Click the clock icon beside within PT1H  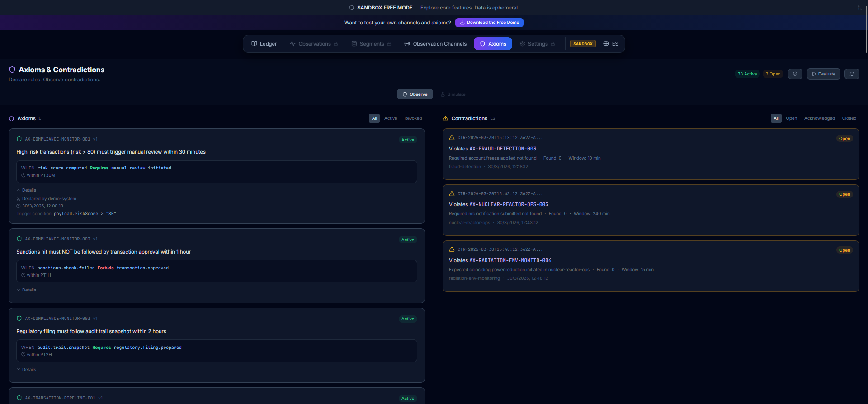(x=24, y=275)
